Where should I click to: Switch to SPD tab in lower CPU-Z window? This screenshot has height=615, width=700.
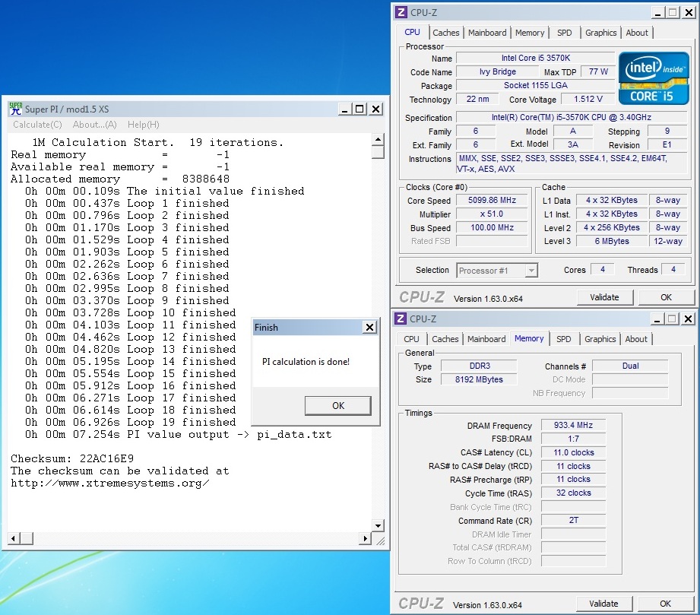coord(563,339)
